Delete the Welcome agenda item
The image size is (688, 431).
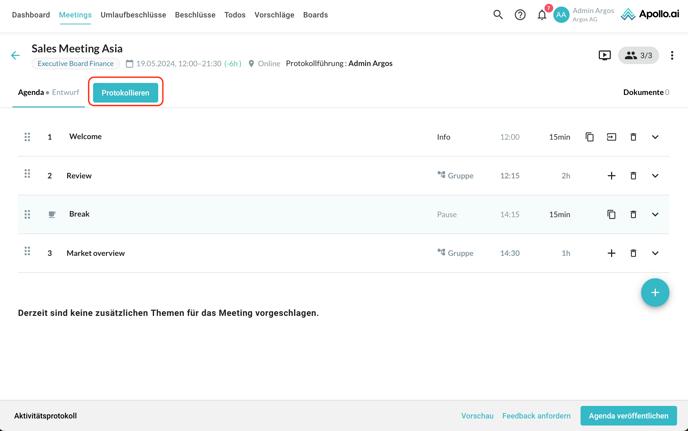coord(633,137)
